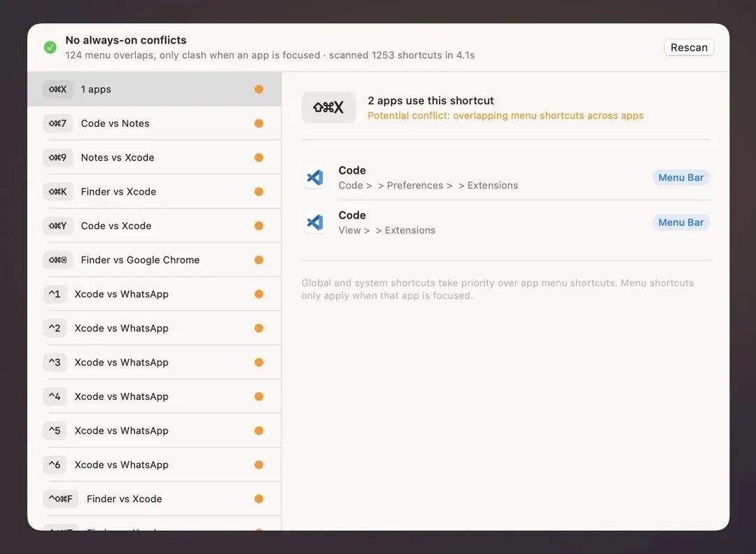Image resolution: width=756 pixels, height=554 pixels.
Task: Select the ⇧⌘K Finder vs Xcode row
Action: pos(154,192)
